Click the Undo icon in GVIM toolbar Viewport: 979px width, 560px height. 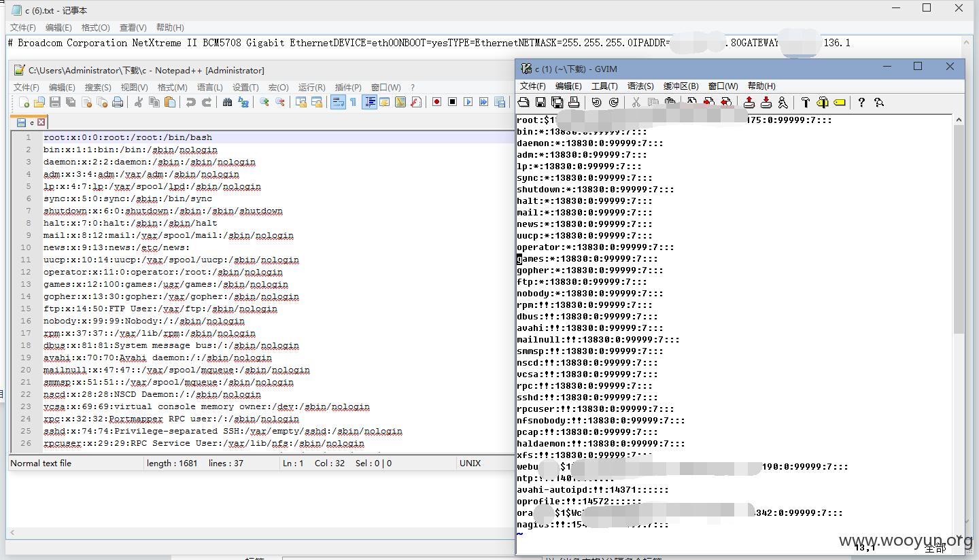[x=596, y=103]
